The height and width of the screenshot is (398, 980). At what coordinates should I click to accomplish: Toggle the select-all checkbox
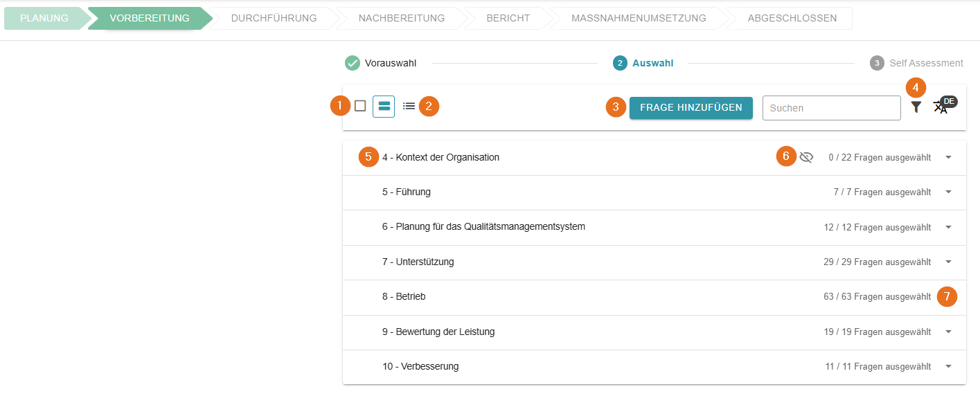click(360, 106)
